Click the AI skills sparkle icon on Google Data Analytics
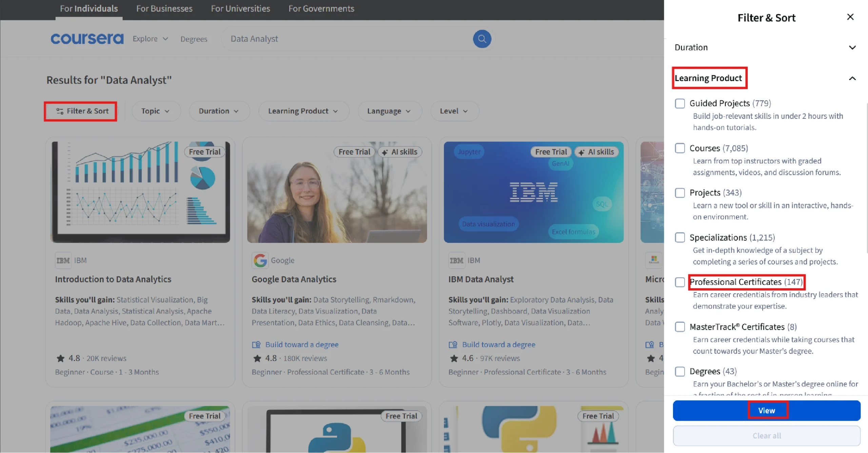868x453 pixels. pyautogui.click(x=384, y=152)
